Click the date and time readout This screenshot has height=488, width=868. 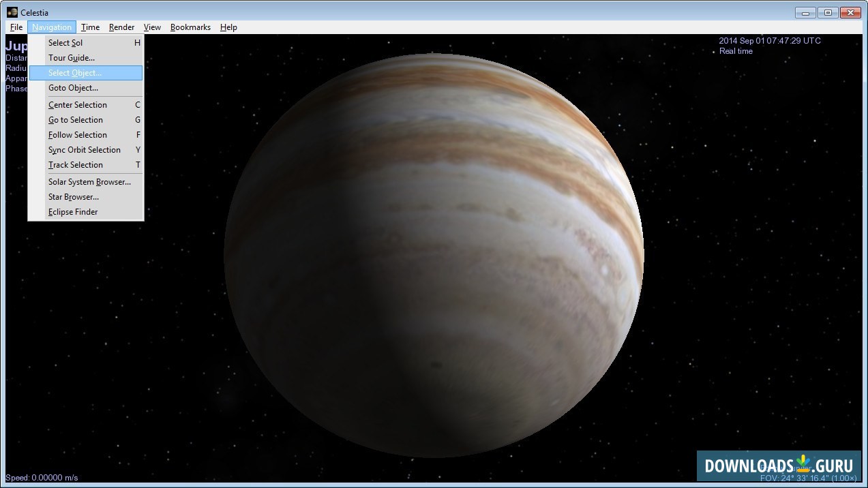pyautogui.click(x=770, y=41)
